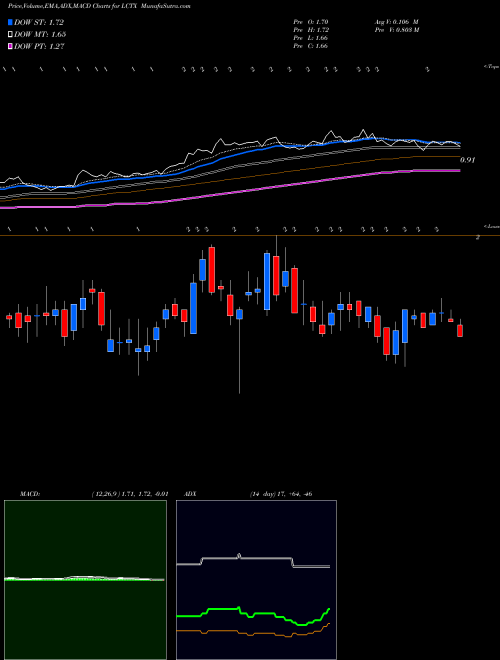
Task: Click the Pre H: 1.72 value
Action: pyautogui.click(x=311, y=30)
